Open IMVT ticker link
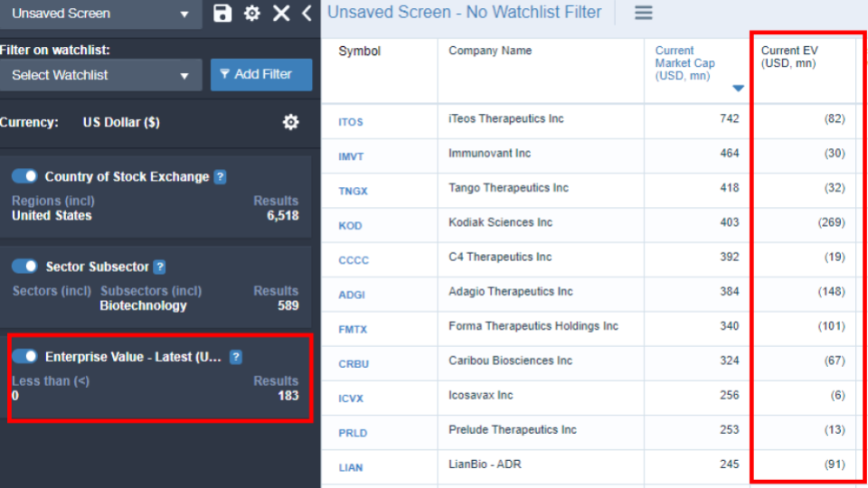The image size is (868, 488). pos(351,156)
